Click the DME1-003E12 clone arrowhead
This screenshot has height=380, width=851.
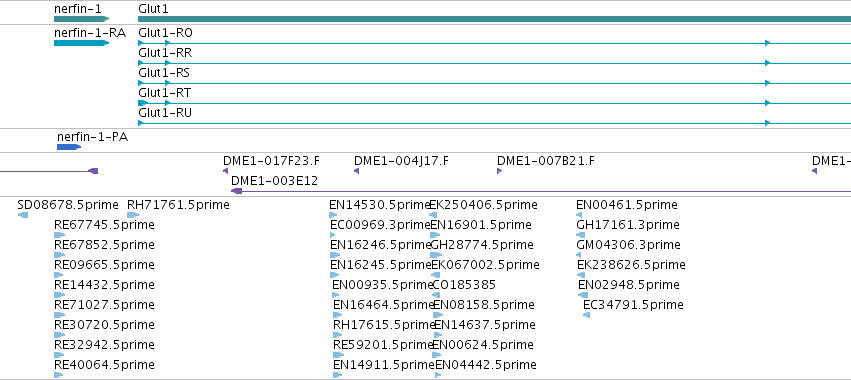[236, 191]
